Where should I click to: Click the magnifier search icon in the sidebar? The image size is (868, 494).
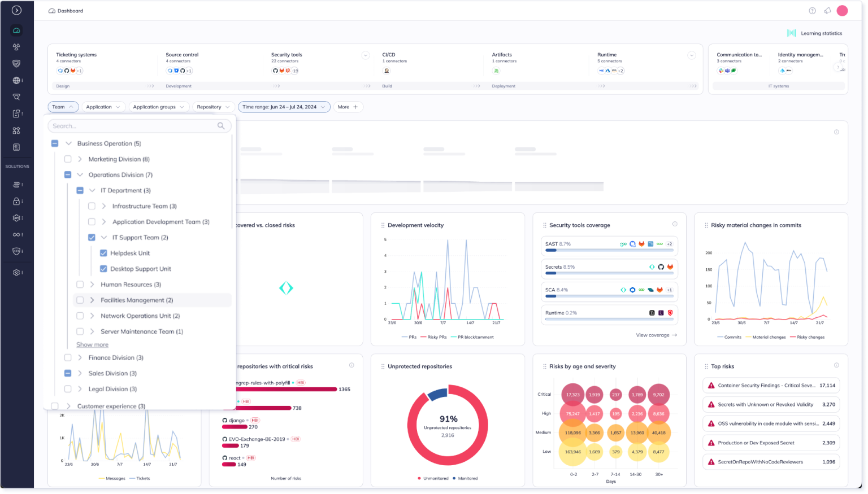[x=16, y=97]
